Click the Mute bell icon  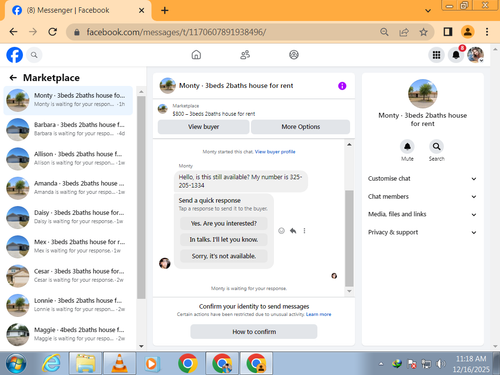point(407,146)
